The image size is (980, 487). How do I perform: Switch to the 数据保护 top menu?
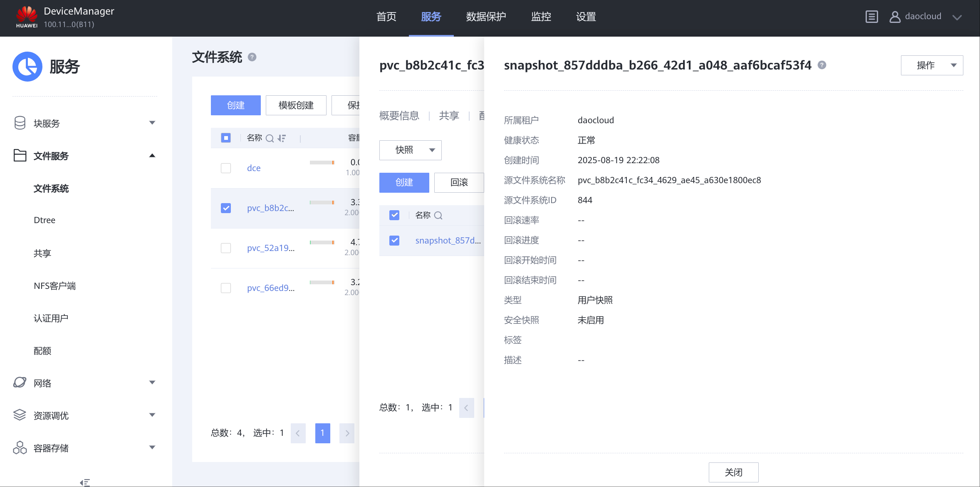(x=486, y=17)
